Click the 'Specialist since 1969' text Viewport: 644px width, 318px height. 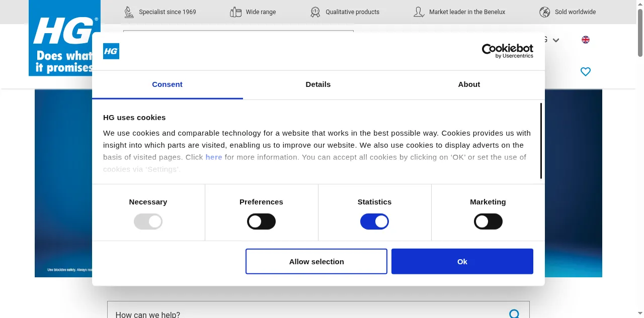point(168,12)
